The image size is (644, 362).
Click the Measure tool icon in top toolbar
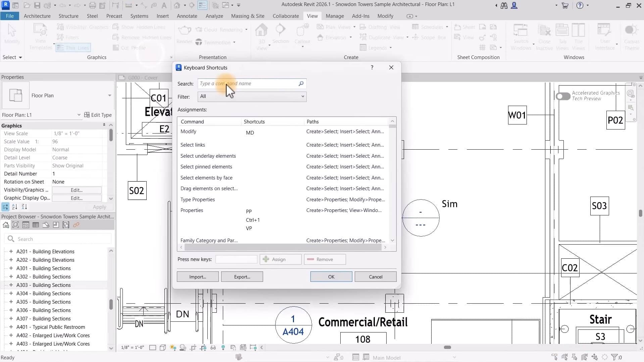pyautogui.click(x=129, y=5)
